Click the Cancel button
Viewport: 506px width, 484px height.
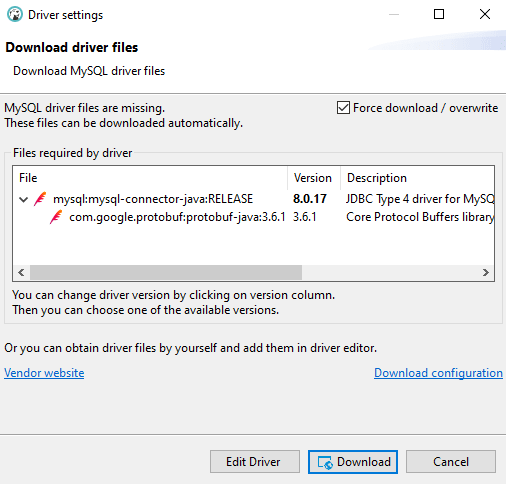pos(451,462)
